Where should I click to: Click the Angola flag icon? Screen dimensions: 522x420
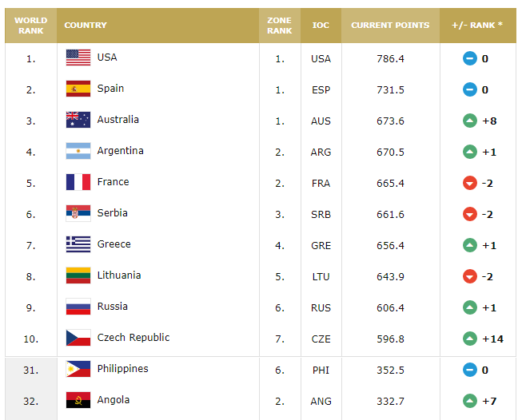[x=78, y=400]
